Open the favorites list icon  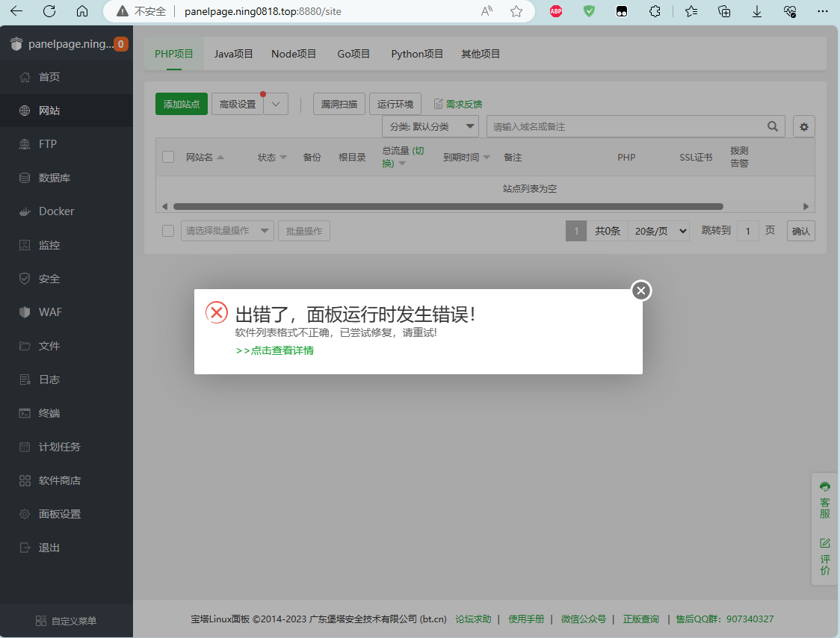[x=691, y=11]
